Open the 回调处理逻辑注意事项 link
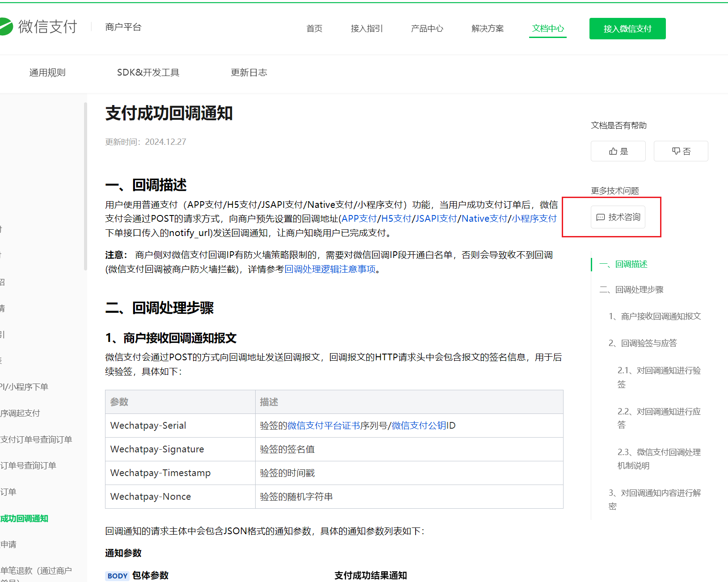This screenshot has height=582, width=728. (x=330, y=269)
